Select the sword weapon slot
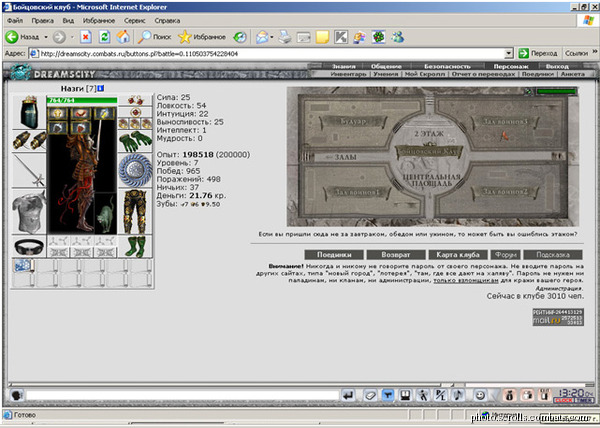600x428 pixels. point(29,170)
